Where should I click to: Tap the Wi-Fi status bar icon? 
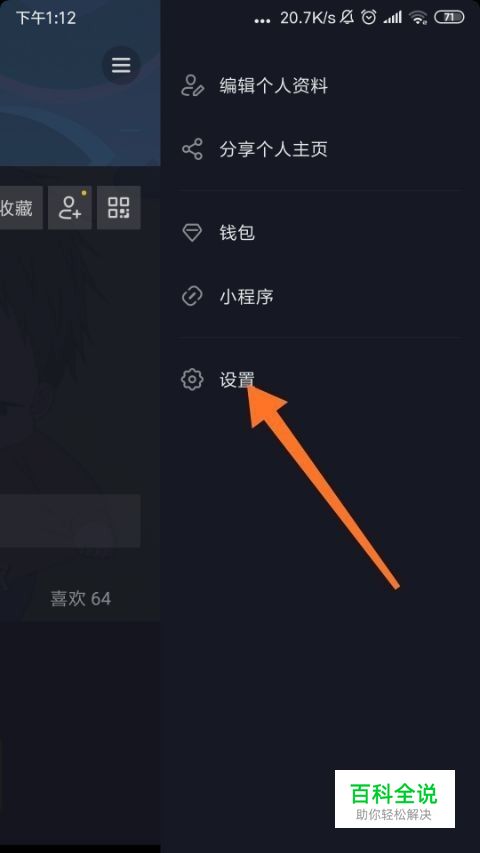coord(418,18)
